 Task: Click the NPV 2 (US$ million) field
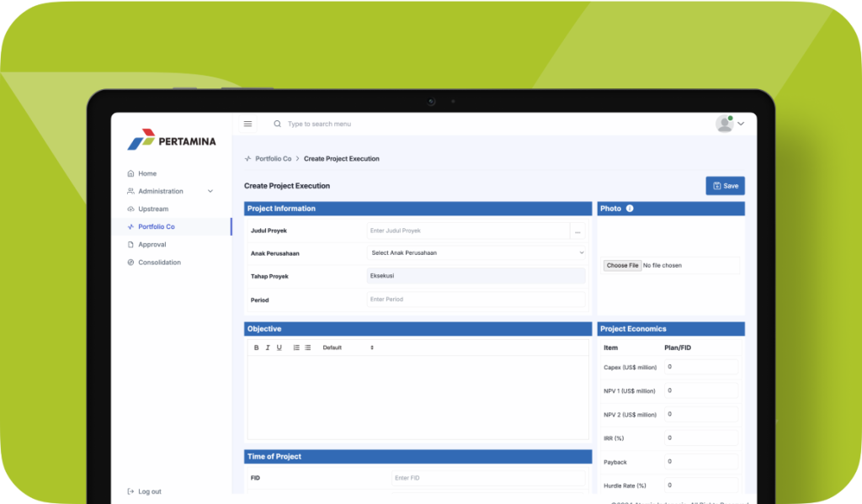tap(701, 414)
